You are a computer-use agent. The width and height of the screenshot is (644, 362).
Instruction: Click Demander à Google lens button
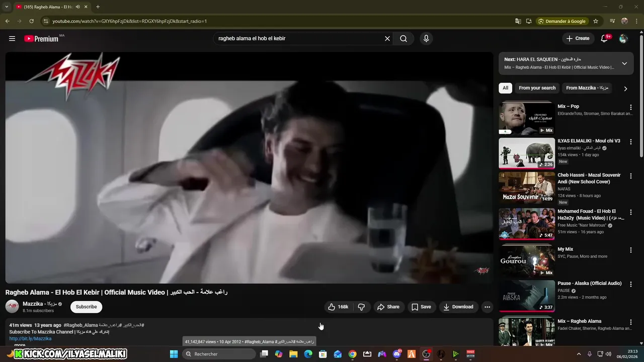click(x=562, y=21)
